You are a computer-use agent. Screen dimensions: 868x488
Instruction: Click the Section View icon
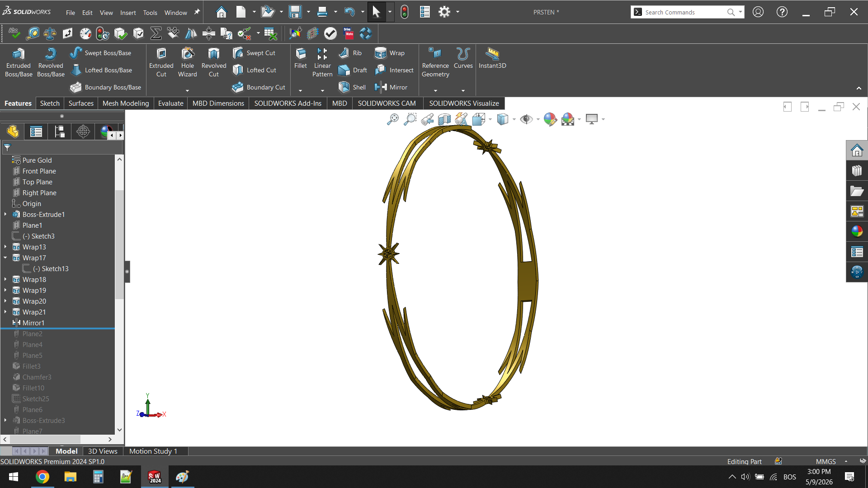coord(444,119)
